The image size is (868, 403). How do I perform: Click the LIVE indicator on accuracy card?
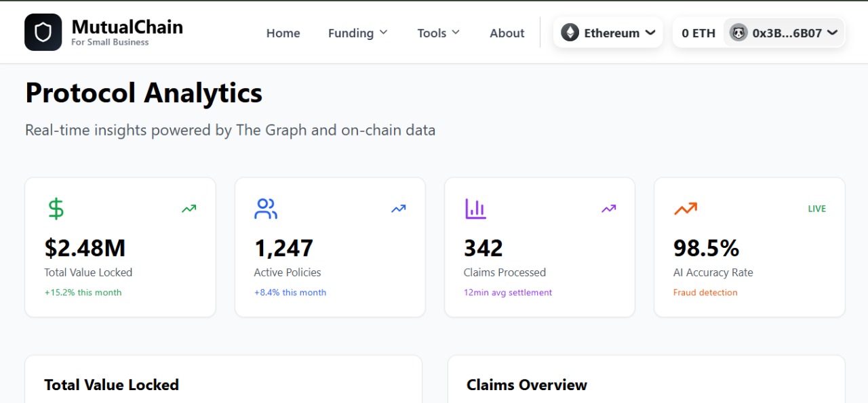tap(816, 209)
